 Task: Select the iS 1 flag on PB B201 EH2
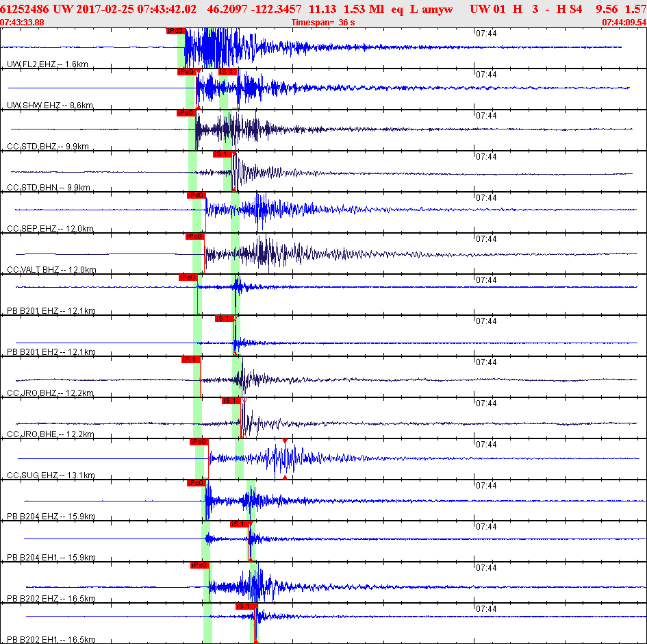click(x=224, y=319)
